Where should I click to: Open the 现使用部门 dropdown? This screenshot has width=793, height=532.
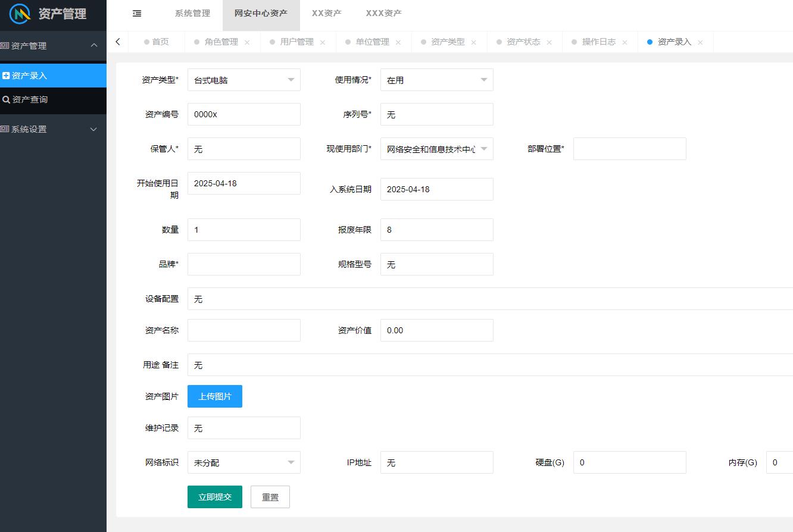click(437, 149)
